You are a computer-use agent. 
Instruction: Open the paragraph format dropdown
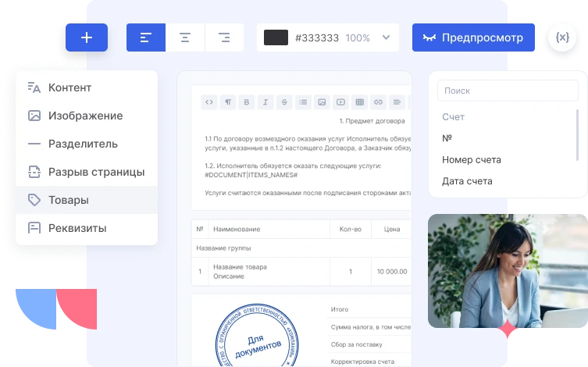pos(228,102)
